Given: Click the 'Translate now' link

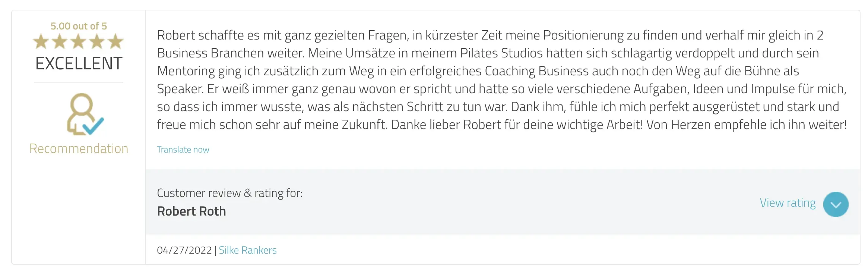Looking at the screenshot, I should click(x=183, y=150).
